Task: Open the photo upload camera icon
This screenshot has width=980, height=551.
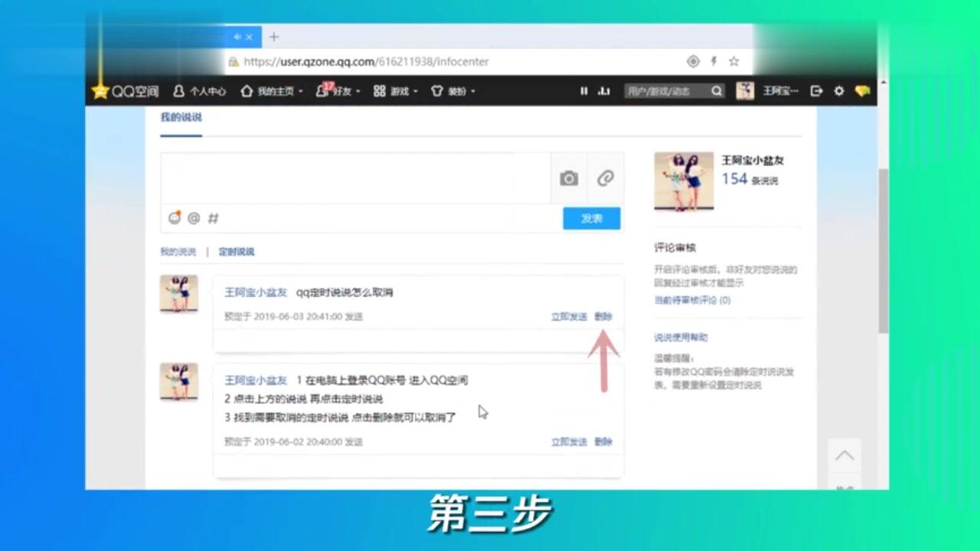Action: click(569, 178)
